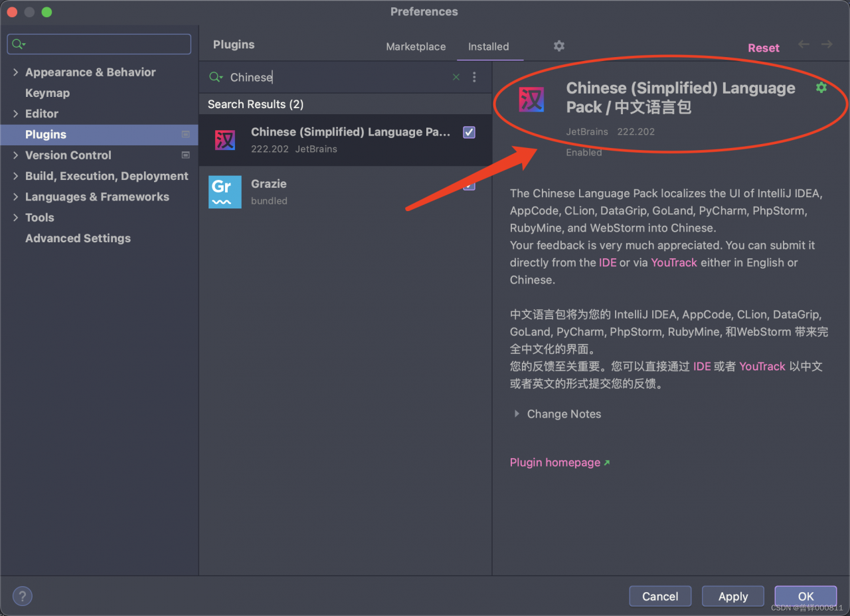Clear the plugin search text with the X
The width and height of the screenshot is (850, 616).
point(456,77)
